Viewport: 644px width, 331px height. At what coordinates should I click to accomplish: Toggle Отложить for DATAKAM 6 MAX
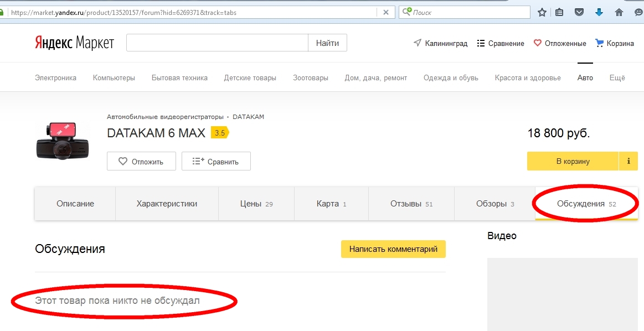click(x=141, y=162)
